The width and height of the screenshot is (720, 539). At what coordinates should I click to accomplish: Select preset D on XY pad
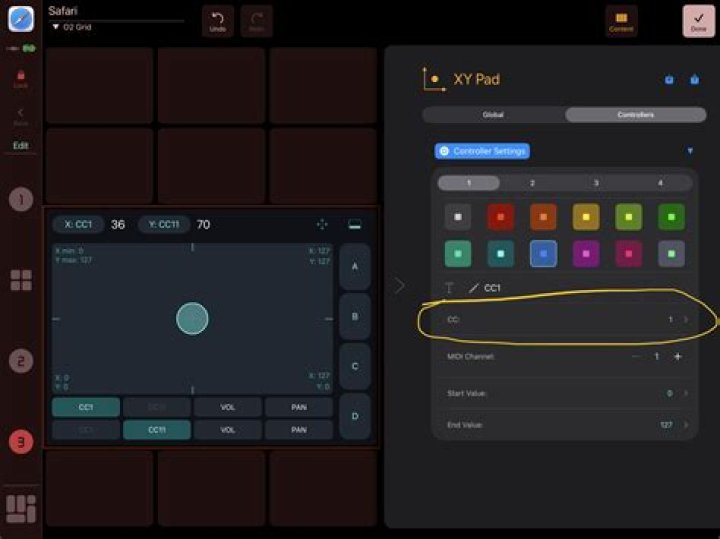tap(354, 416)
